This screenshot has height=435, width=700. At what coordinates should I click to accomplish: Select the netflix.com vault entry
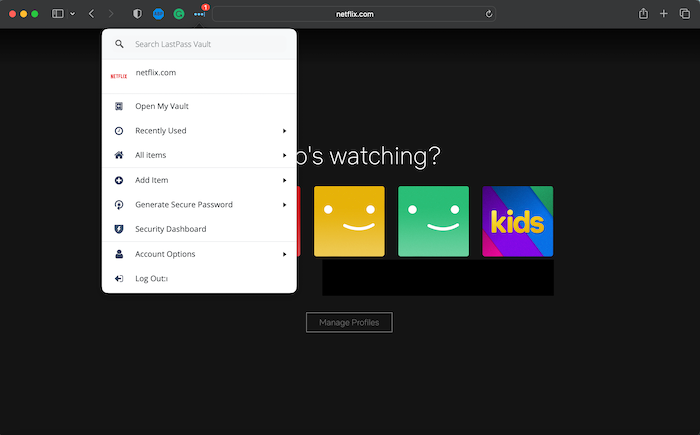199,76
